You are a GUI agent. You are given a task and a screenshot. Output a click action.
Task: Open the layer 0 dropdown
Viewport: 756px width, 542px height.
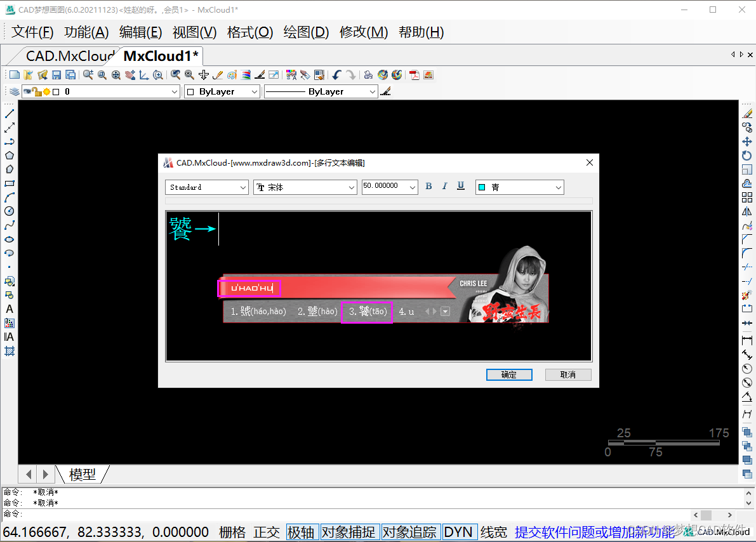[x=101, y=91]
